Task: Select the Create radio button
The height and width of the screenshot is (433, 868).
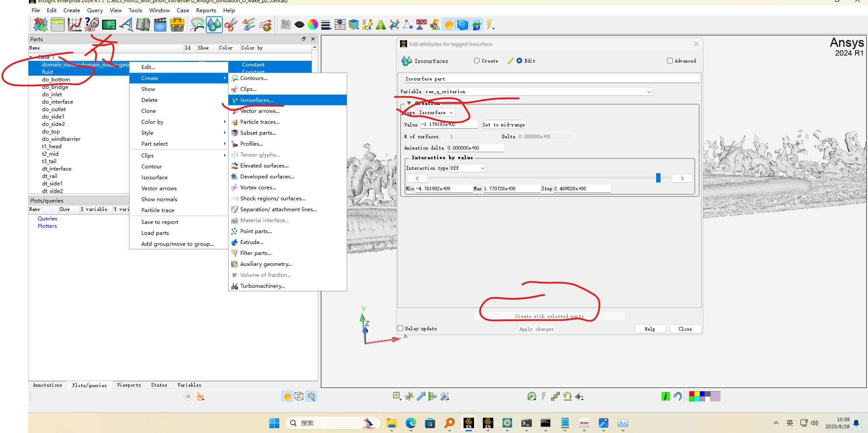Action: [x=477, y=61]
